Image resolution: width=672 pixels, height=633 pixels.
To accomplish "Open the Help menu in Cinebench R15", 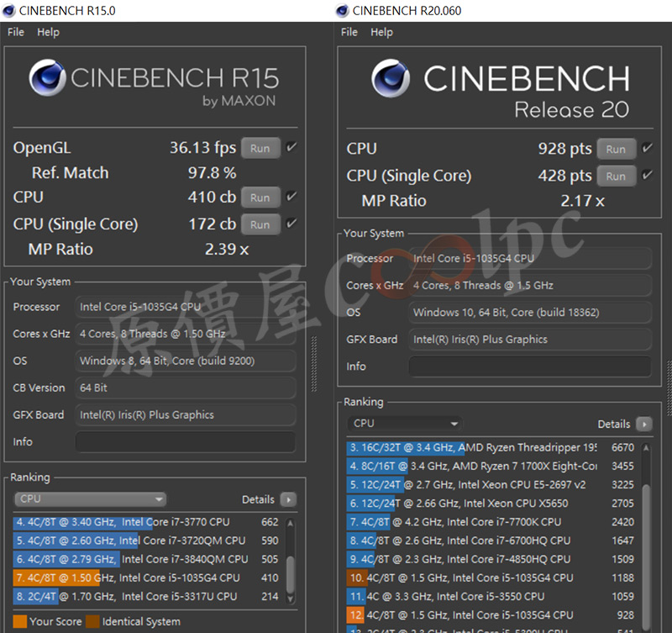I will (x=48, y=32).
